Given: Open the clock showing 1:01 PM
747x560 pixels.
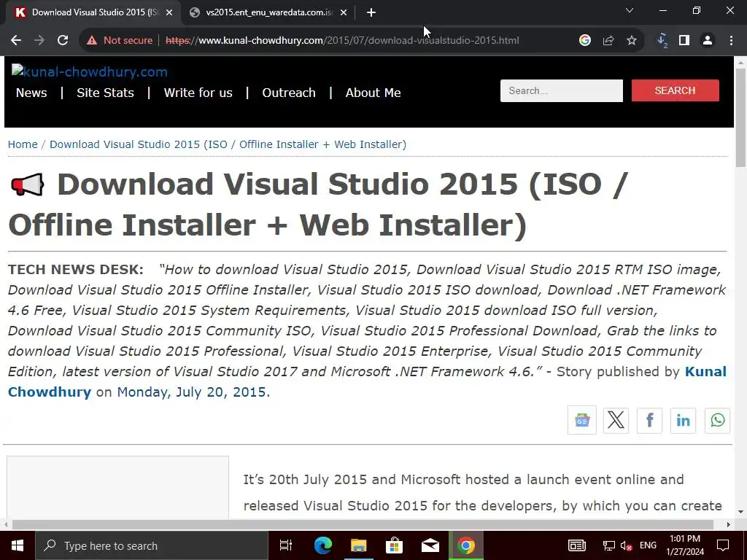Looking at the screenshot, I should pyautogui.click(x=685, y=545).
